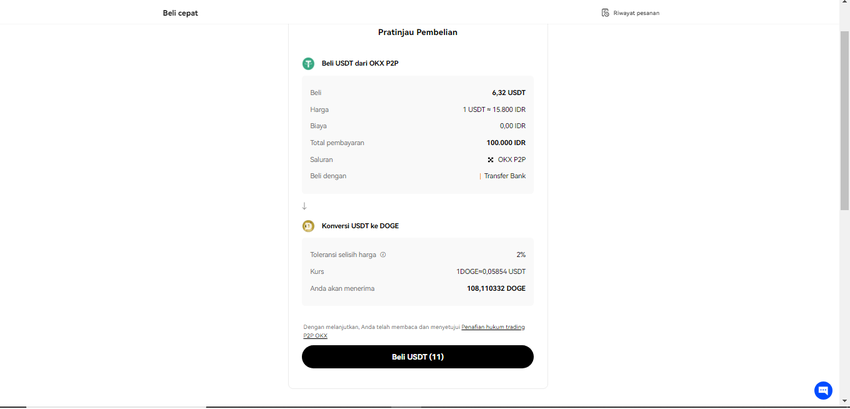Open the blue live chat support bubble

point(823,390)
